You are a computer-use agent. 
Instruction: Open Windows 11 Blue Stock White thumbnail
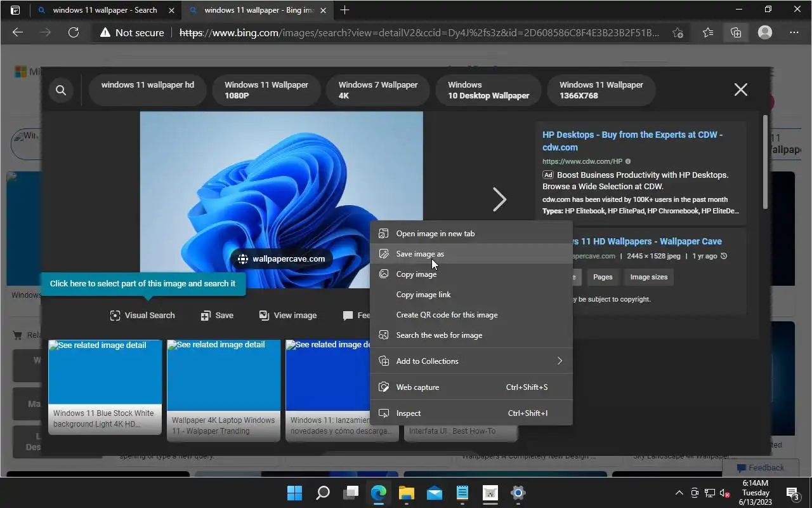tap(105, 387)
